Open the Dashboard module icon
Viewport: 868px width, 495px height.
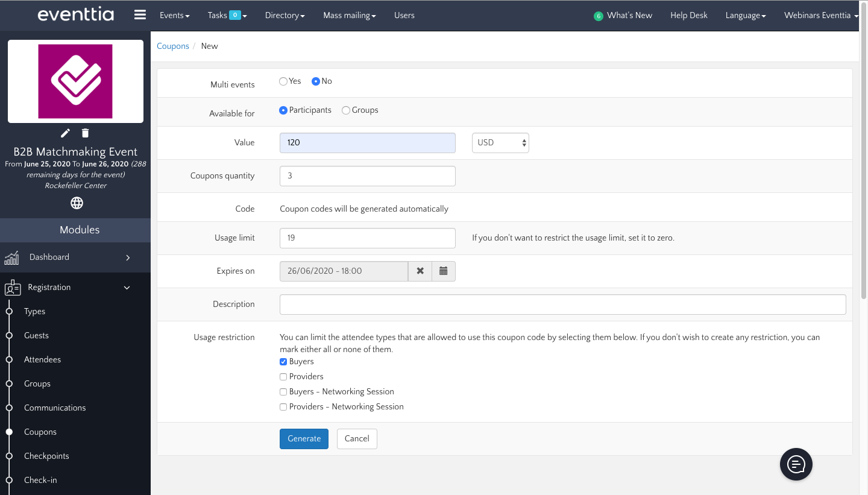[x=11, y=257]
